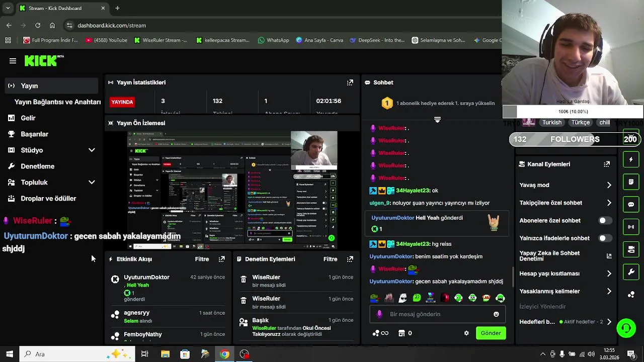Viewport: 644px width, 362px height.
Task: Open chat settings gear icon
Action: (x=466, y=333)
